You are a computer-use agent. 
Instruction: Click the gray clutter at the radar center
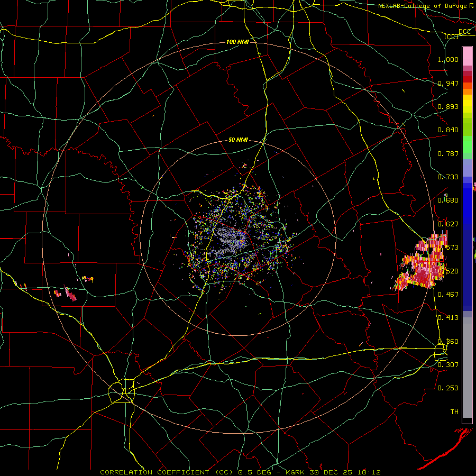point(231,240)
